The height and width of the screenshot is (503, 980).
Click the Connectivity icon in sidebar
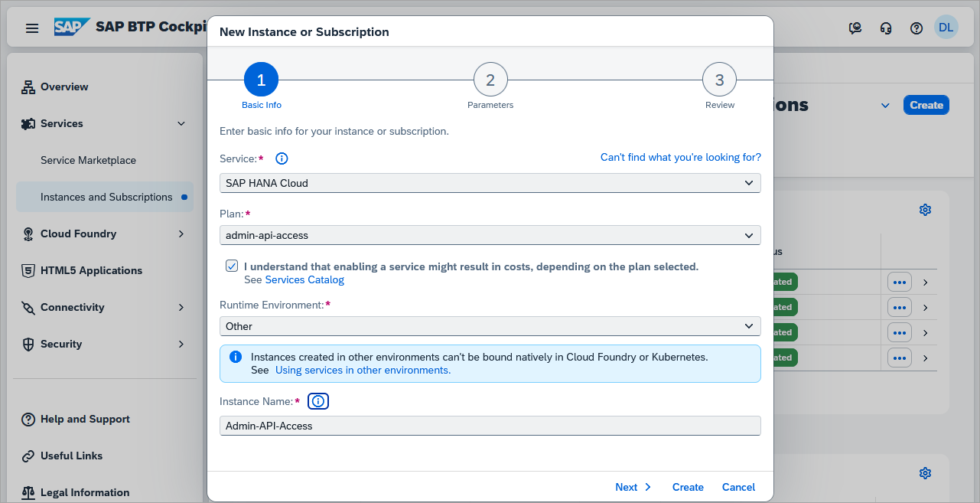coord(28,308)
